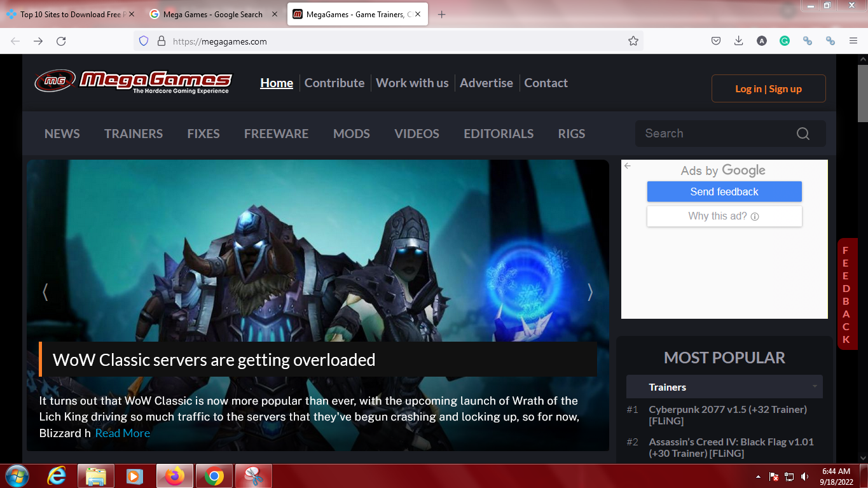Image resolution: width=868 pixels, height=488 pixels.
Task: Close the MegaGames active tab
Action: (x=418, y=14)
